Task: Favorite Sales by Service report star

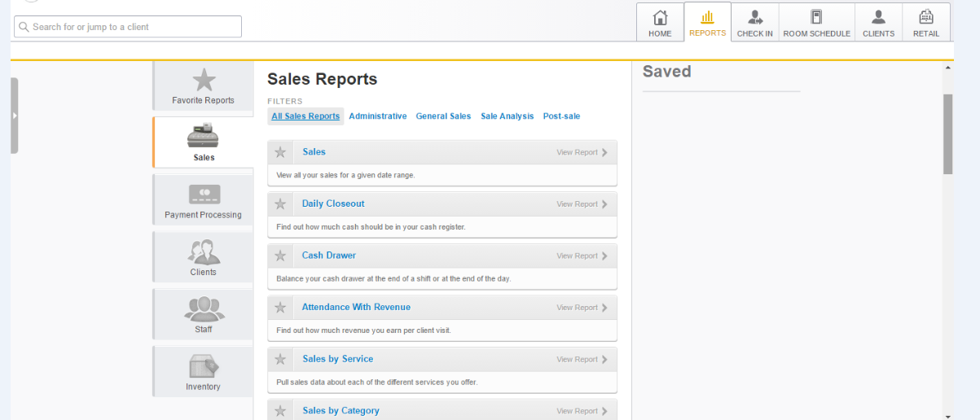Action: (280, 359)
